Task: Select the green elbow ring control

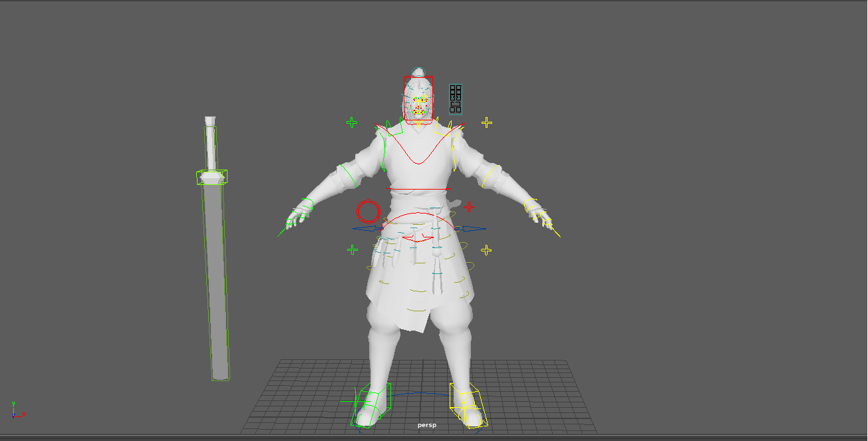Action: 347,174
